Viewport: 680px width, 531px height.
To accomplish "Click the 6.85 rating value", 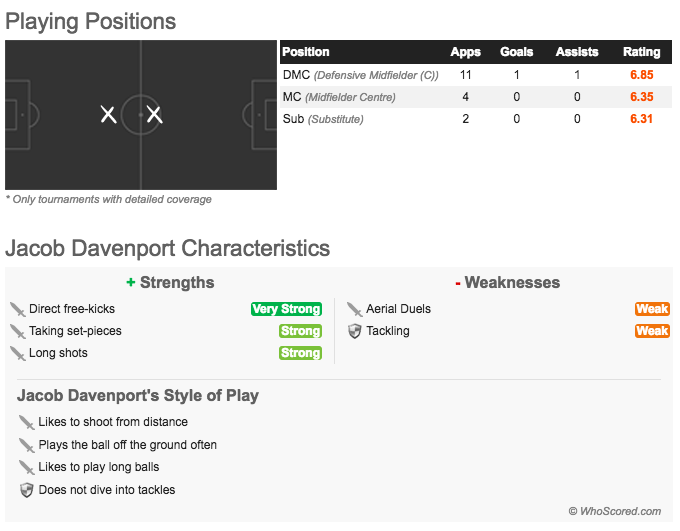I will (x=641, y=75).
